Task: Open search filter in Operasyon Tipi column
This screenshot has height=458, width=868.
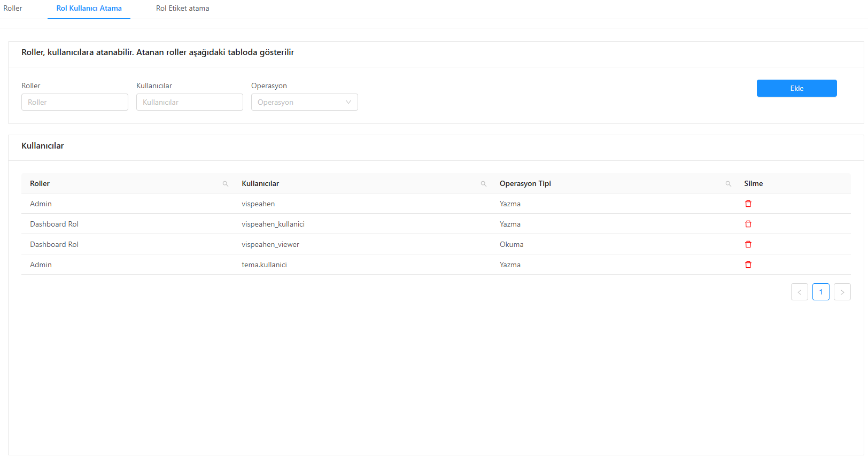Action: [x=728, y=184]
